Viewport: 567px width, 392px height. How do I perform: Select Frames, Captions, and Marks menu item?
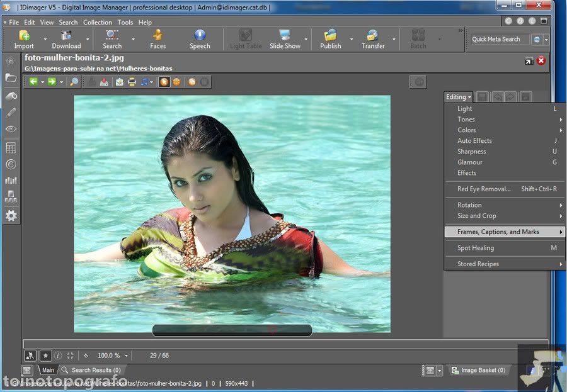(x=498, y=232)
